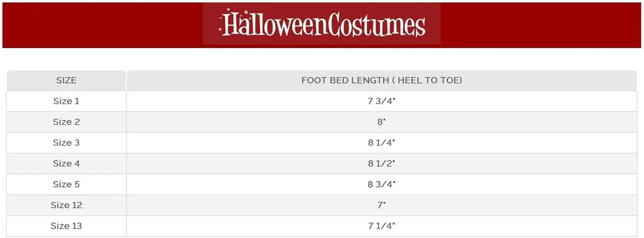Click the 8 1/4" length value
The image size is (644, 238).
[x=381, y=143]
